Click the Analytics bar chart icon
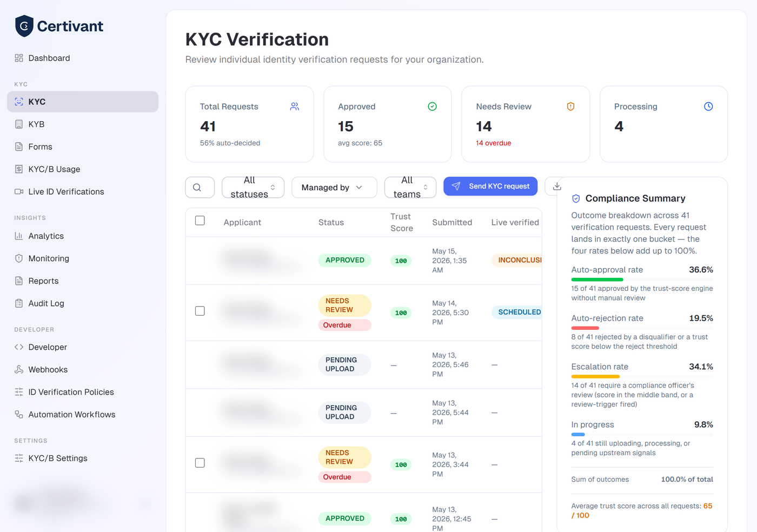 (19, 236)
